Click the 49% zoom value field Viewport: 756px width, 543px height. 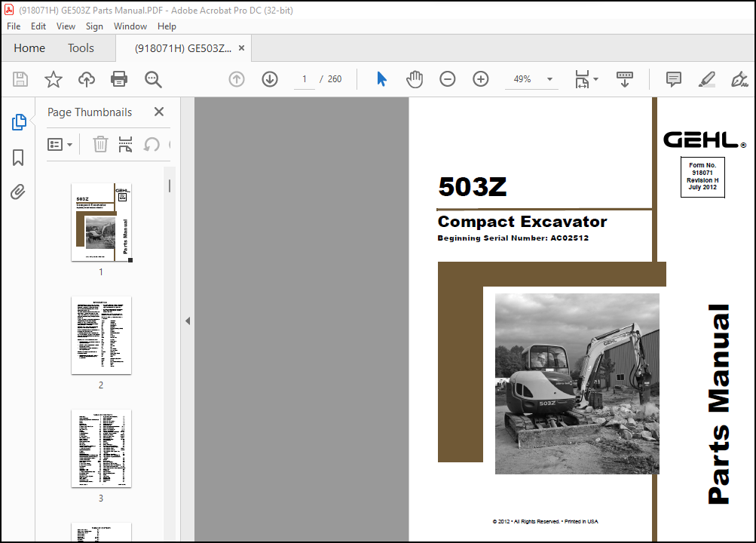click(522, 79)
